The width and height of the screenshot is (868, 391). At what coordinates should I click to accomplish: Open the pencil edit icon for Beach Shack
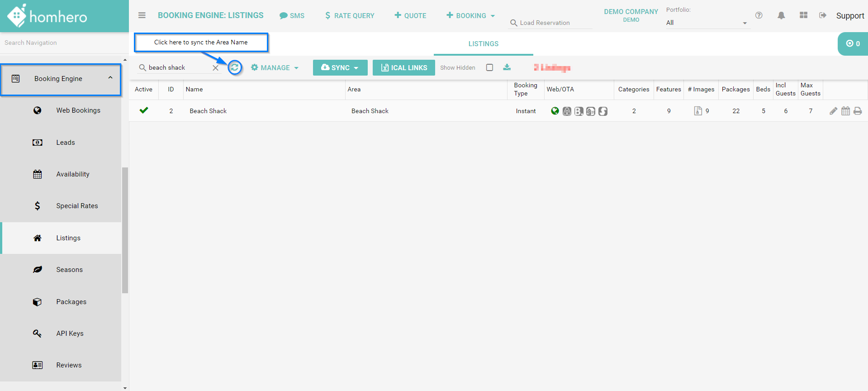pyautogui.click(x=833, y=111)
